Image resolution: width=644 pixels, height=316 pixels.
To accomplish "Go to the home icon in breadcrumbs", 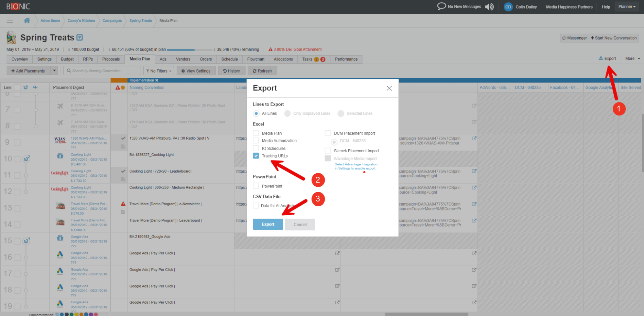I will point(27,21).
